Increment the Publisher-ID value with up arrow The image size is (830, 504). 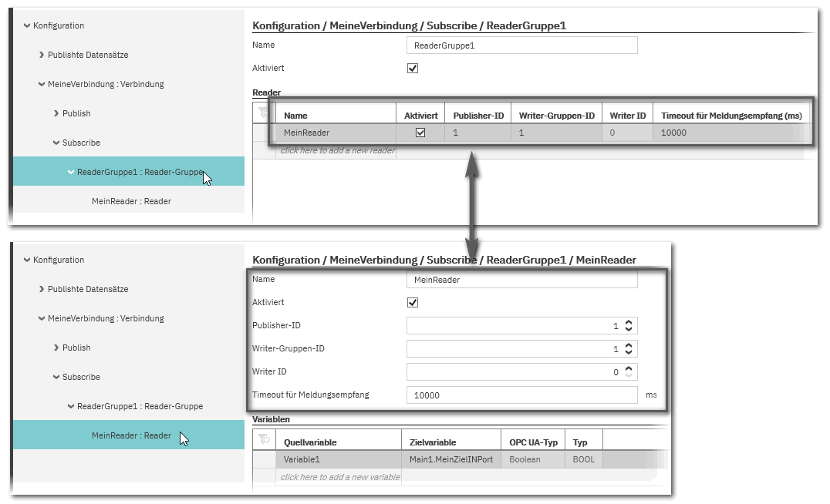point(629,322)
